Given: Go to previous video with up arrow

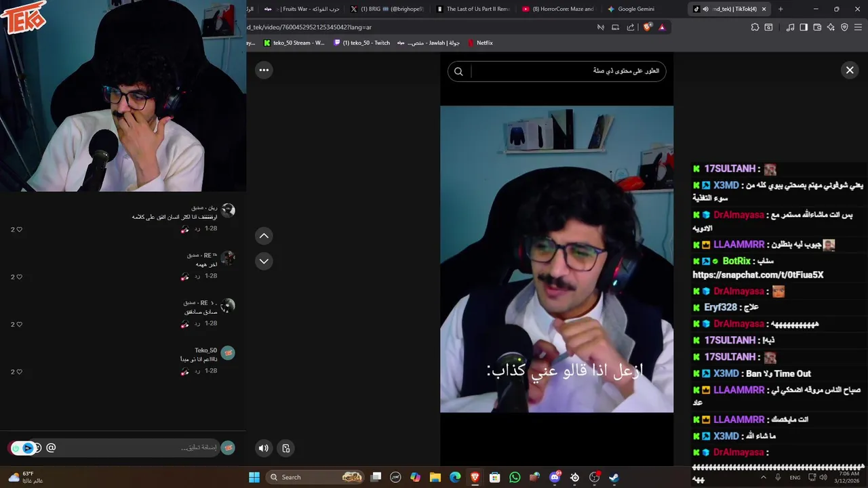Looking at the screenshot, I should pos(264,236).
